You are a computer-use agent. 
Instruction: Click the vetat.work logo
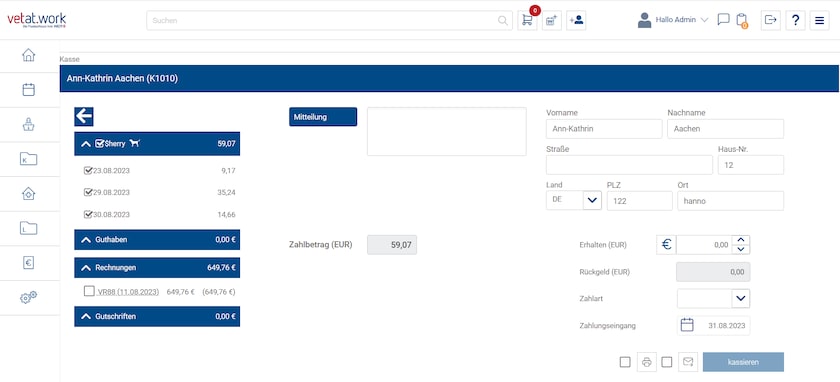(x=36, y=20)
